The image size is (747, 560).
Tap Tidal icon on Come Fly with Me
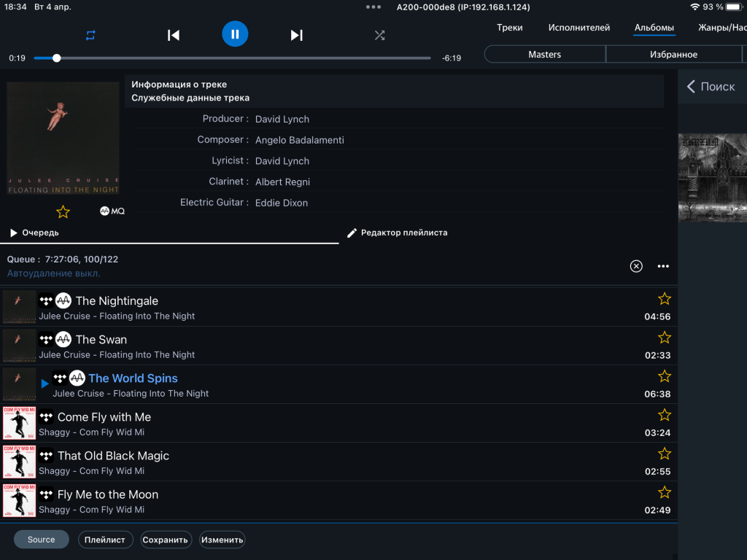pyautogui.click(x=46, y=417)
